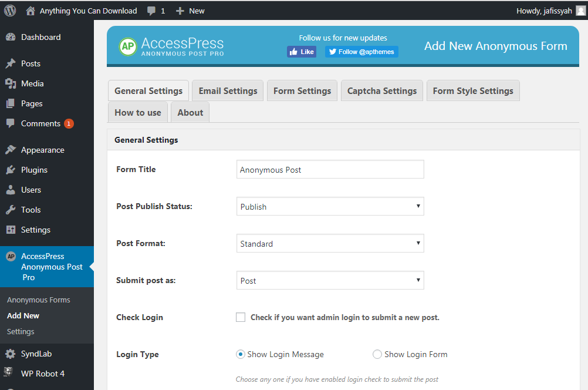Switch to Captcha Settings tab
This screenshot has height=390, width=588.
382,91
